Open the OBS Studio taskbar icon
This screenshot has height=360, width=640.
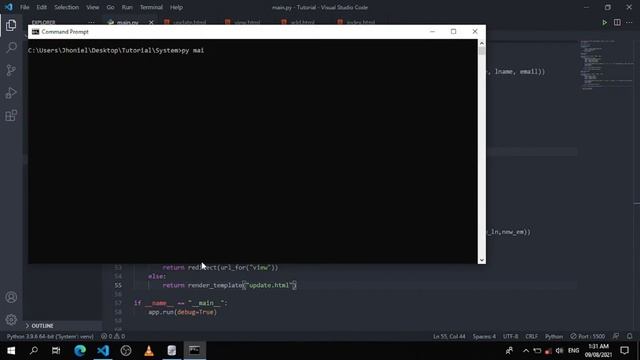pyautogui.click(x=126, y=351)
